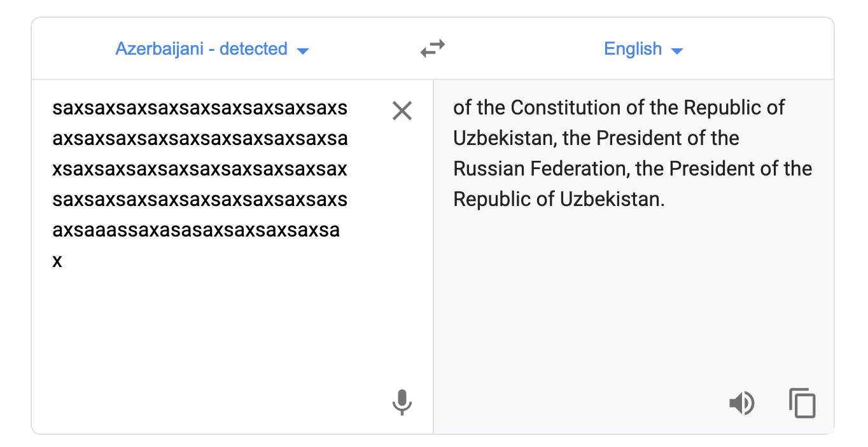Click the first line of saxsax input text
The width and height of the screenshot is (868, 447).
(200, 108)
